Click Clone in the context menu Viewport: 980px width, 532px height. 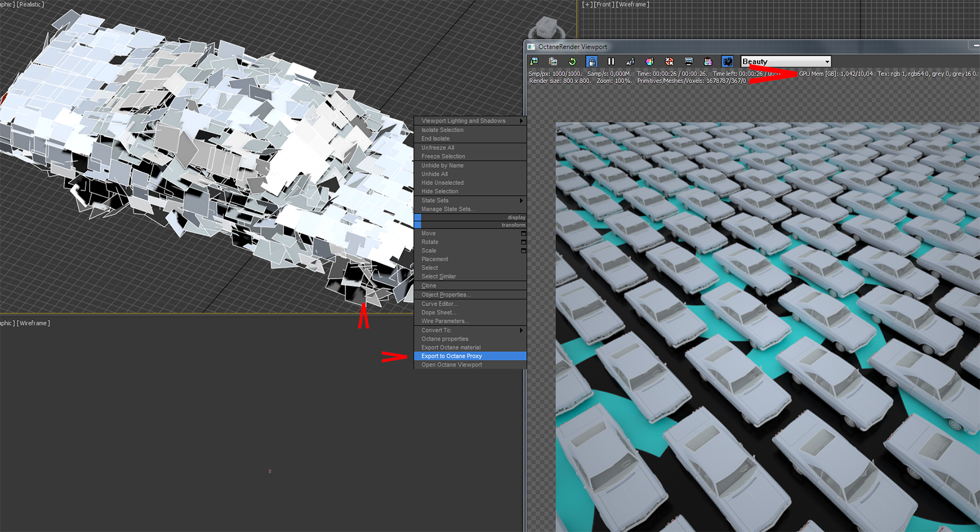pyautogui.click(x=470, y=285)
